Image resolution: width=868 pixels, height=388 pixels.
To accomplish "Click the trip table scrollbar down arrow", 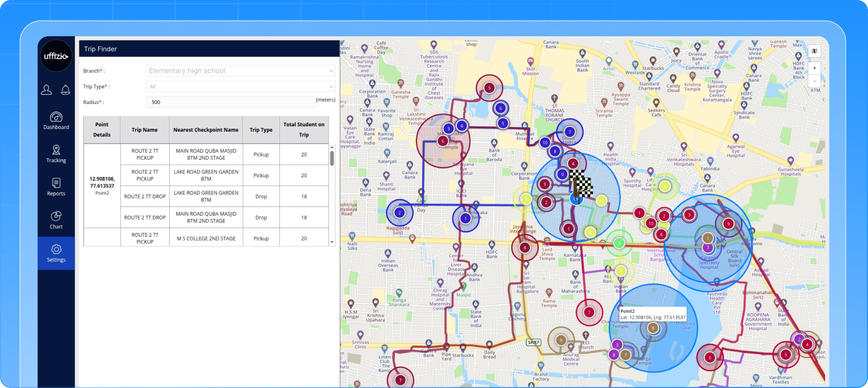I will pos(332,243).
